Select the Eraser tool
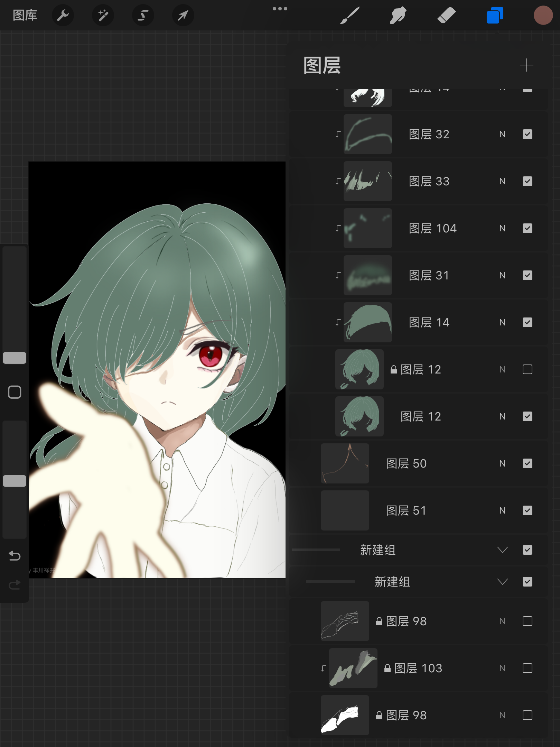 [x=446, y=16]
